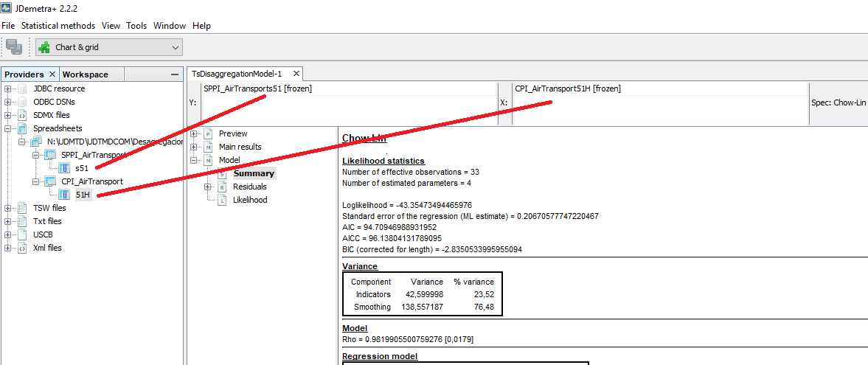The width and height of the screenshot is (868, 365).
Task: Select the CPI_AirTransport sheet item
Action: pyautogui.click(x=91, y=181)
